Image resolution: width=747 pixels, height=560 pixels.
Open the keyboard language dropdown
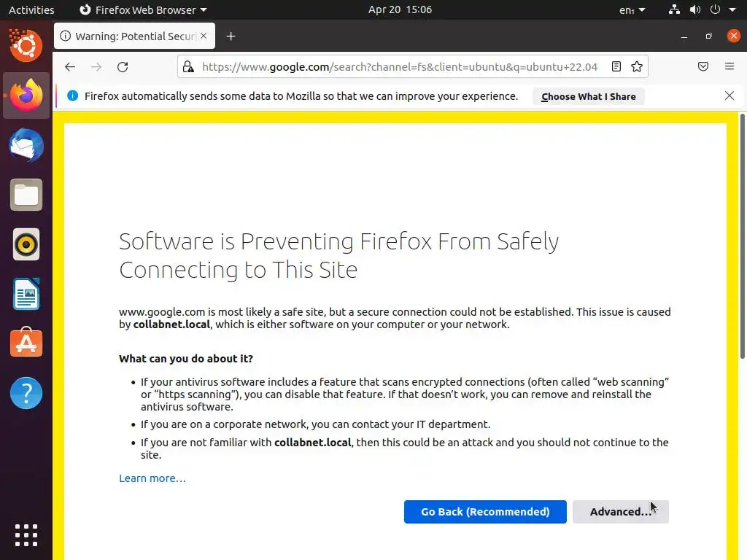(x=632, y=10)
